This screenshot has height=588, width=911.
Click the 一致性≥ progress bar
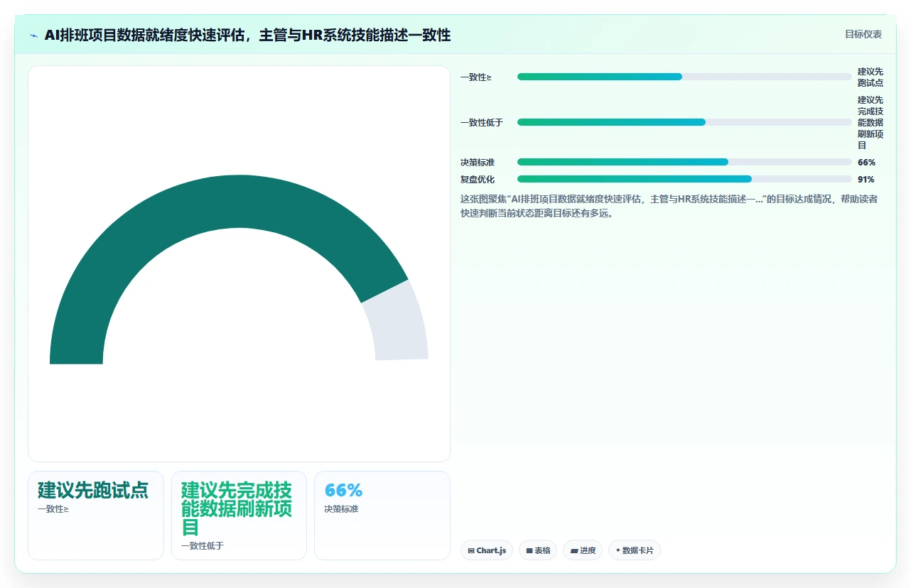click(x=684, y=77)
